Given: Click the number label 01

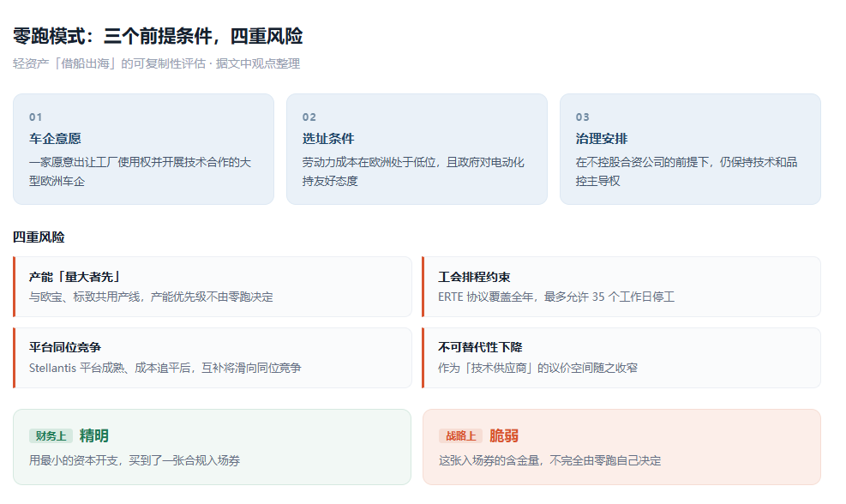Looking at the screenshot, I should tap(36, 117).
